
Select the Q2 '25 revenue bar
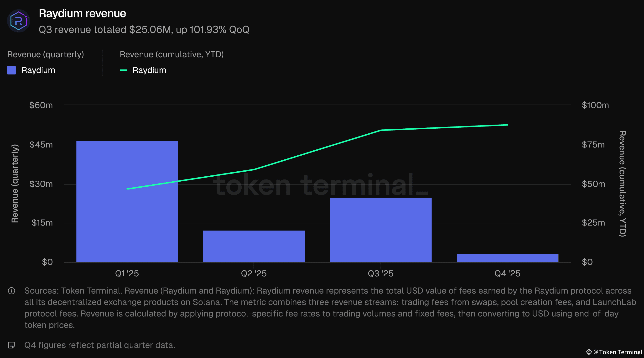254,246
